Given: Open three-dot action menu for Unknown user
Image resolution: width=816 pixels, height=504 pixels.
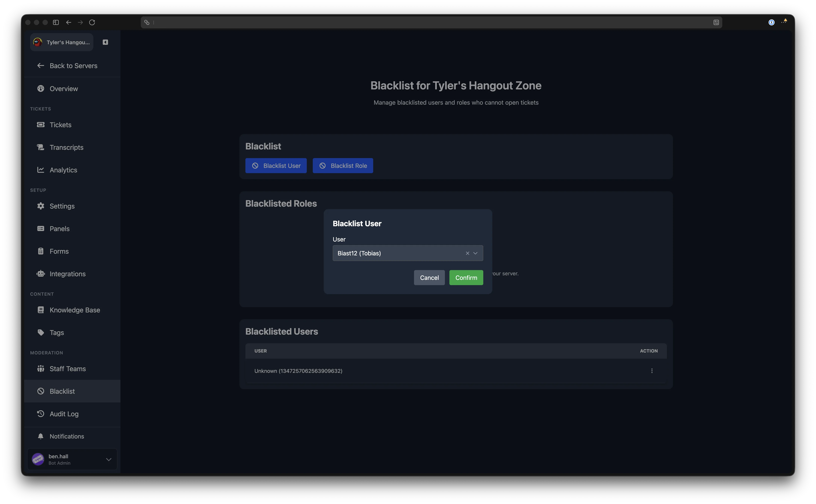Looking at the screenshot, I should [652, 371].
